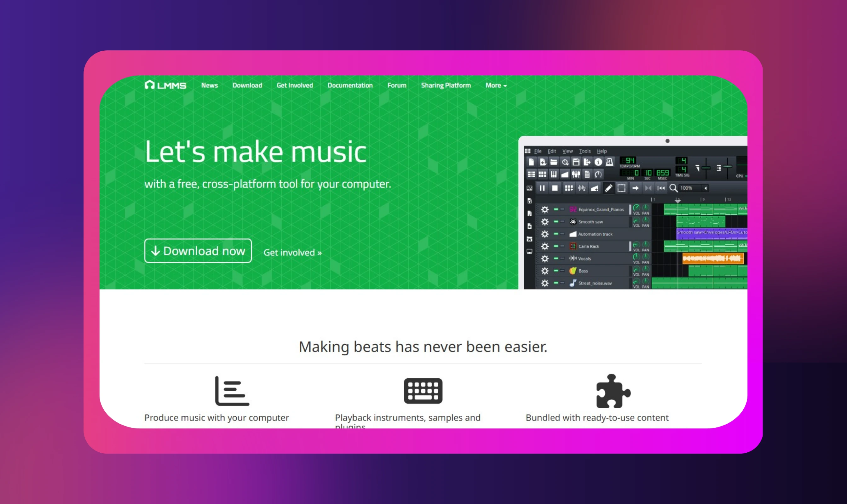Open the Street_noise.wav track gear menu
The image size is (847, 504).
point(544,283)
